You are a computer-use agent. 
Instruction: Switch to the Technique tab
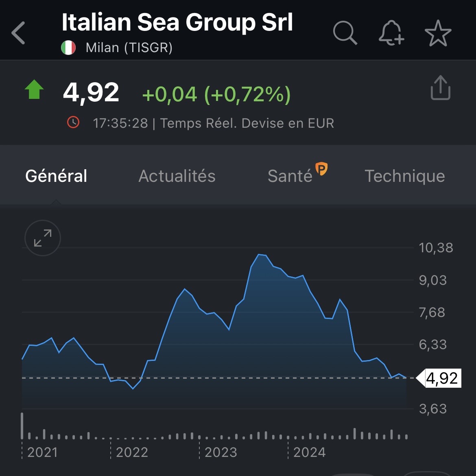(404, 176)
